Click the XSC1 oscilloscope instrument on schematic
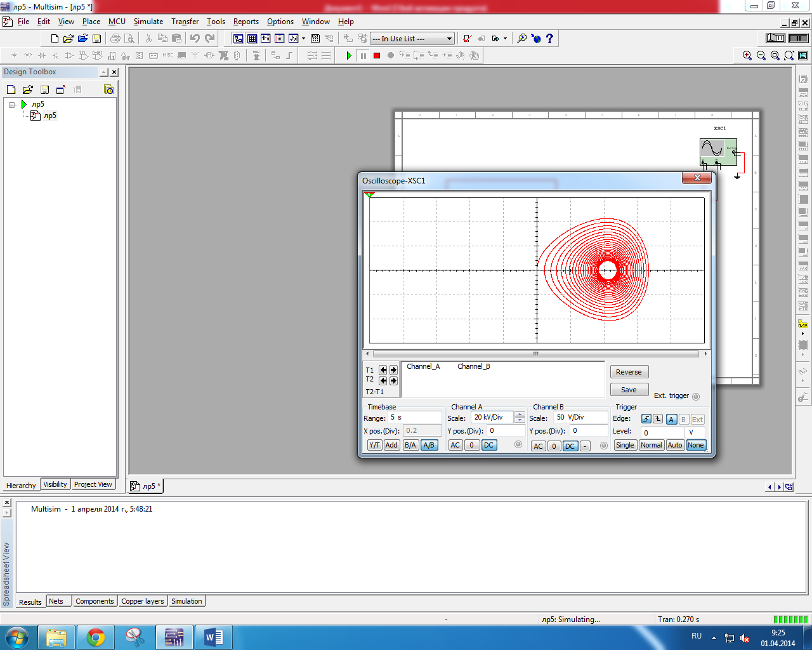Image resolution: width=812 pixels, height=650 pixels. pyautogui.click(x=718, y=152)
